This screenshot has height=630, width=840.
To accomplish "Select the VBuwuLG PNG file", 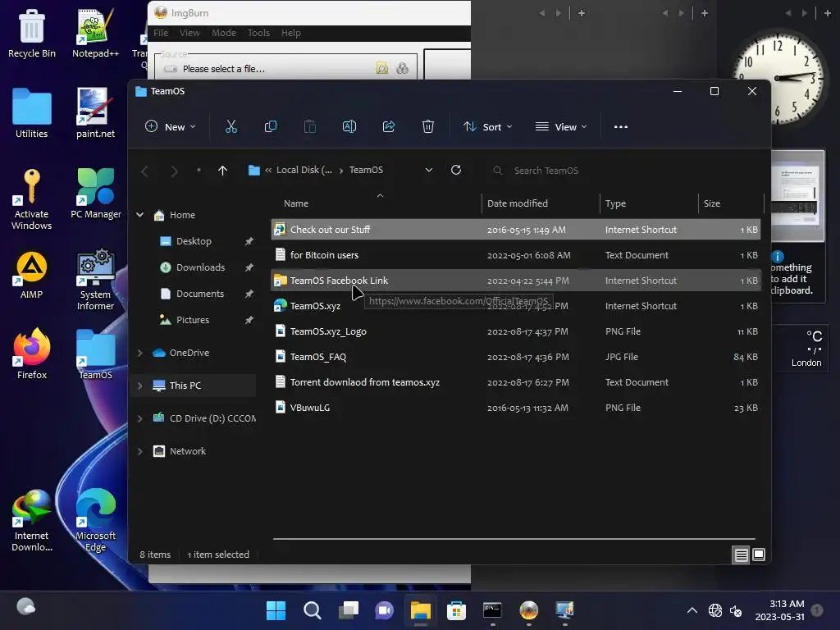I will click(x=515, y=408).
